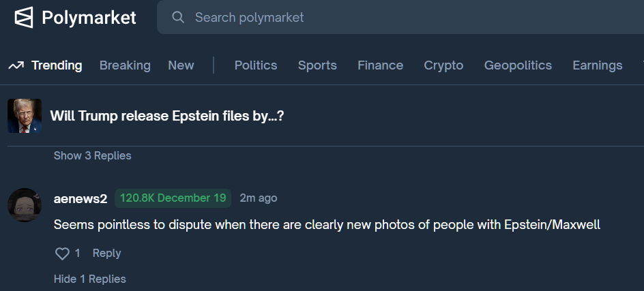Switch to the Trending tab

click(x=57, y=65)
